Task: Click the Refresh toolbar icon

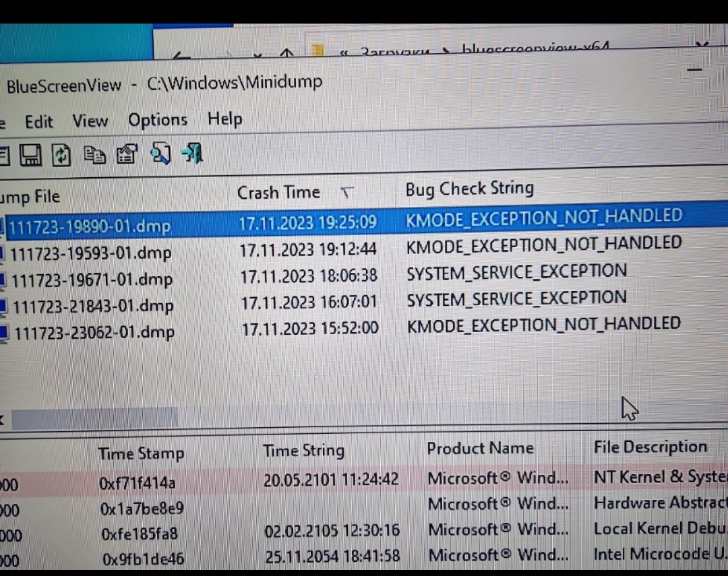Action: 61,156
